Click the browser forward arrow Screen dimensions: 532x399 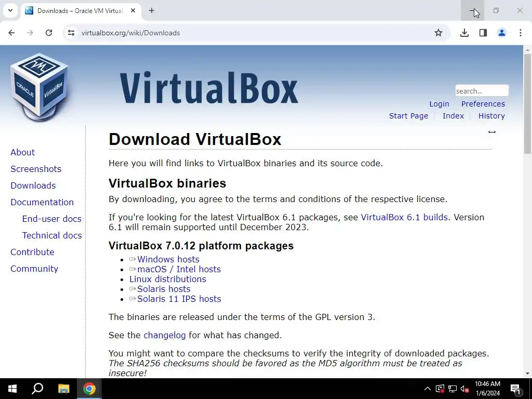pos(30,33)
